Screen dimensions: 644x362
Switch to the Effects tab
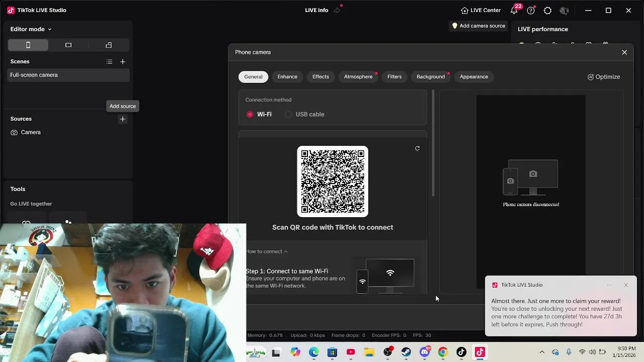[x=320, y=77]
